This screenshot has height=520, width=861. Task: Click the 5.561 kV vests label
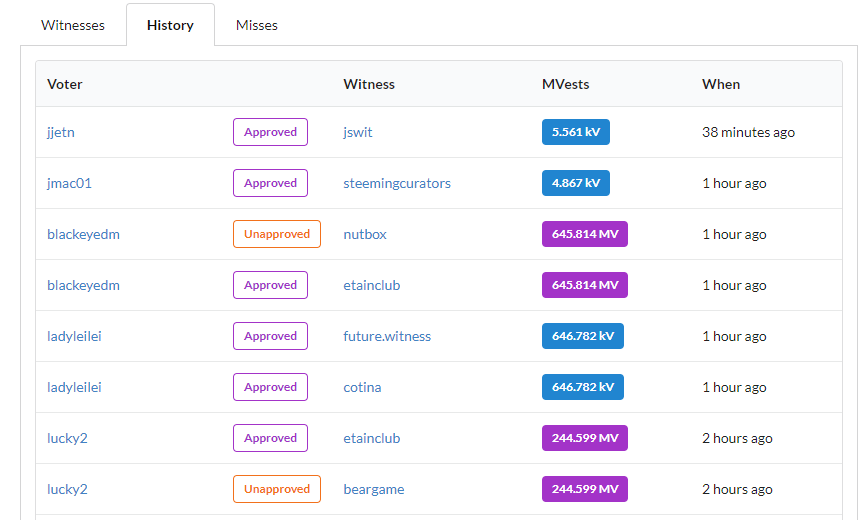pyautogui.click(x=575, y=132)
